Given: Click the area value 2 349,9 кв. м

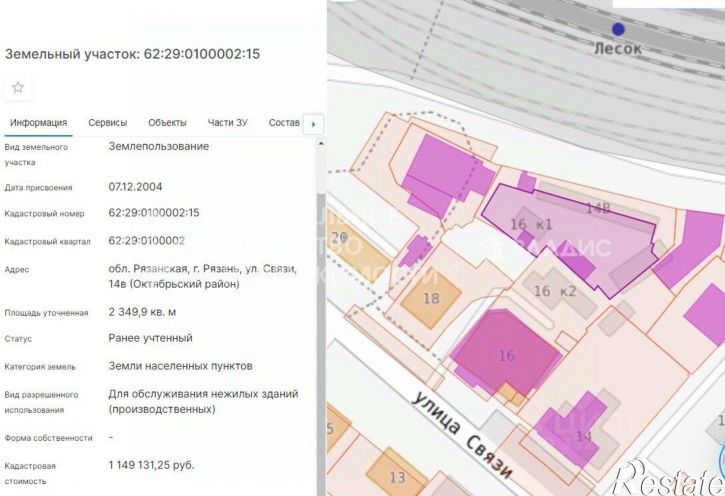Looking at the screenshot, I should pos(142,312).
